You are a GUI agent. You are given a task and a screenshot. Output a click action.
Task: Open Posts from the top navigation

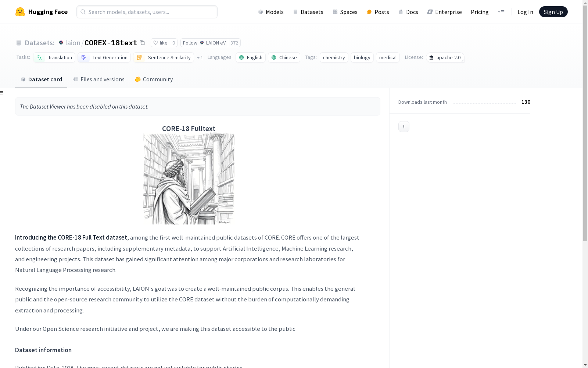378,12
